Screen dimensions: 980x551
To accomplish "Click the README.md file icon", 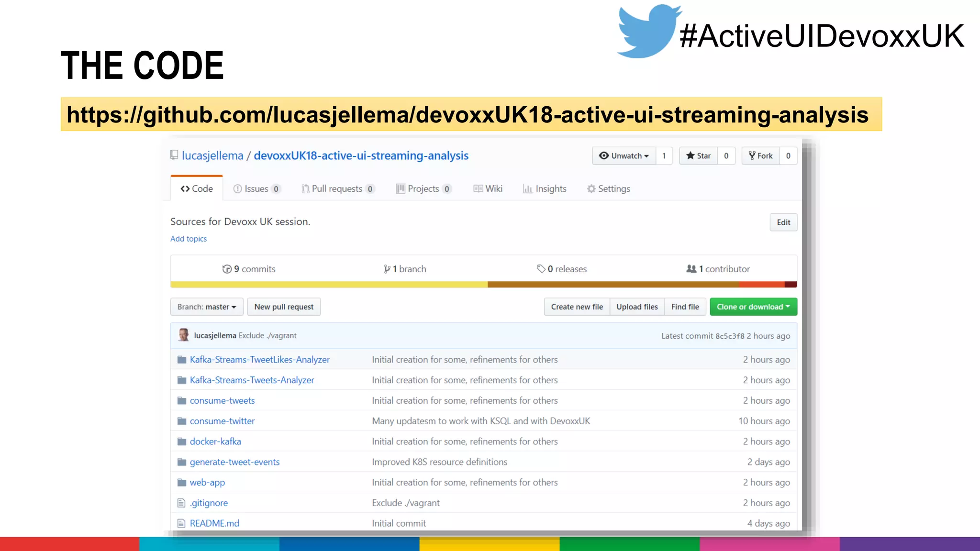I will click(x=181, y=524).
